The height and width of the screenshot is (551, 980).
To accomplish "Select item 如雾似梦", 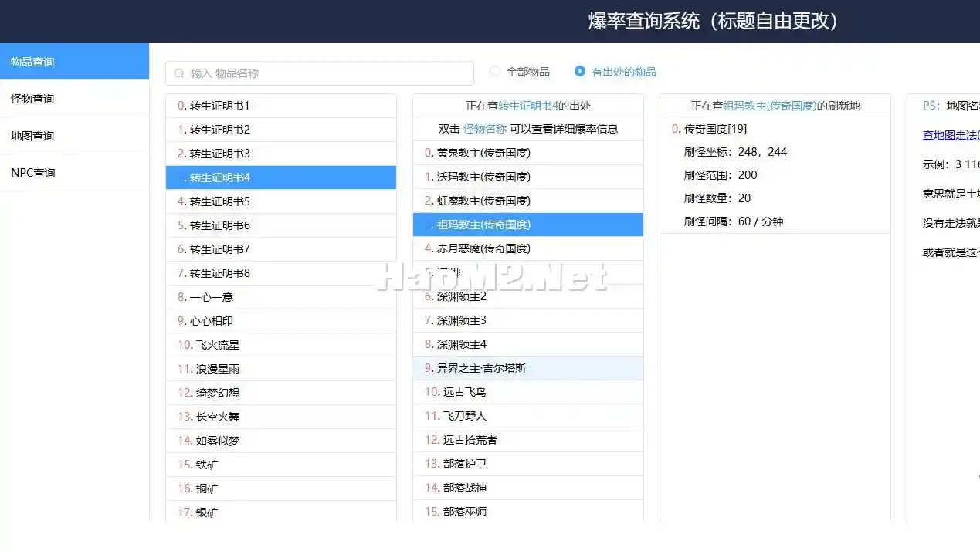I will point(281,441).
